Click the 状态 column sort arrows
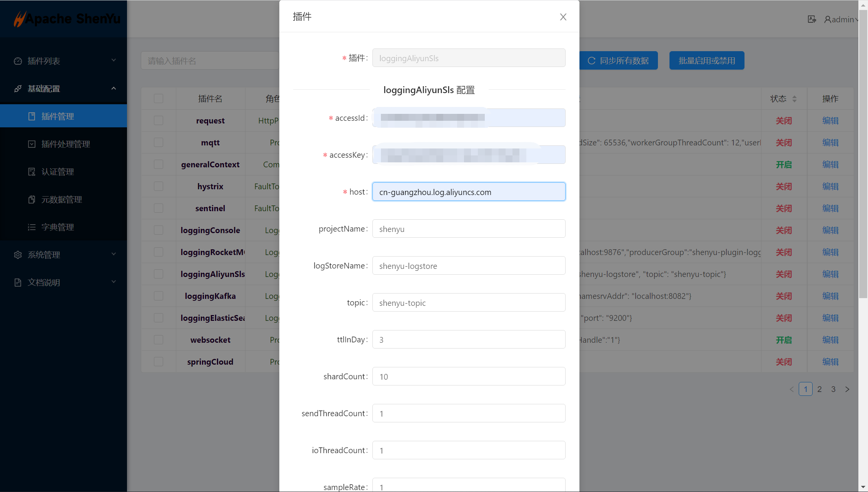This screenshot has width=868, height=492. point(795,99)
